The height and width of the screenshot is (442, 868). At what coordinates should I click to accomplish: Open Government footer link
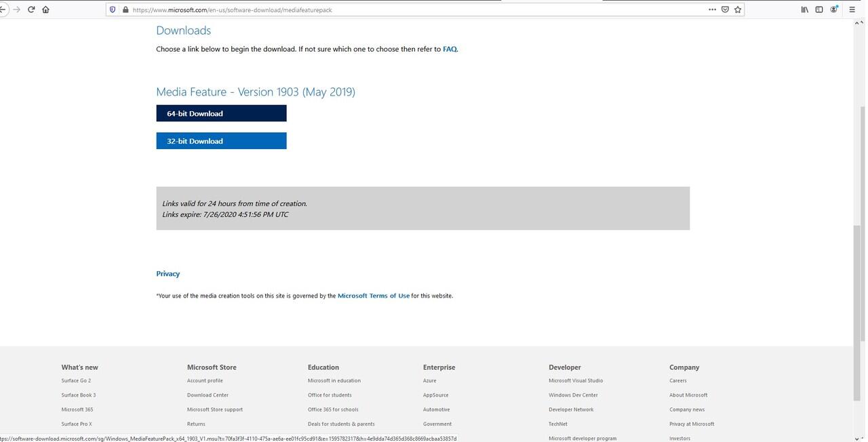point(437,424)
